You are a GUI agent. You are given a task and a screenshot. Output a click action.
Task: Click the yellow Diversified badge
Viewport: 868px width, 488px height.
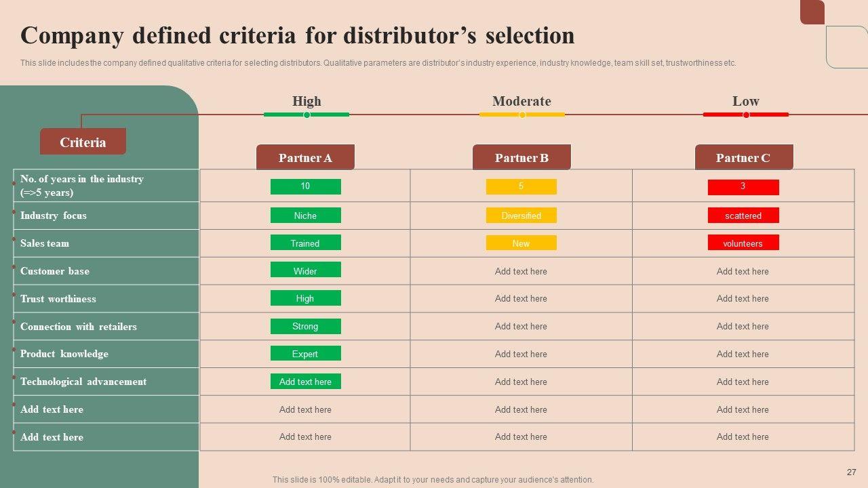point(521,216)
